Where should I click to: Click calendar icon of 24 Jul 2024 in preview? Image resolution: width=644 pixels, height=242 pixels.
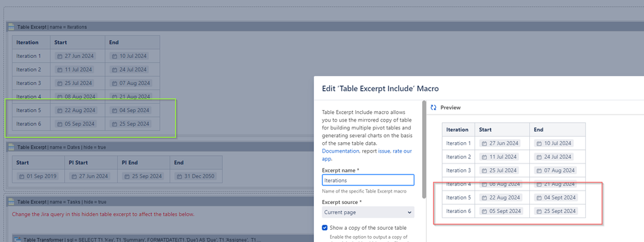539,157
